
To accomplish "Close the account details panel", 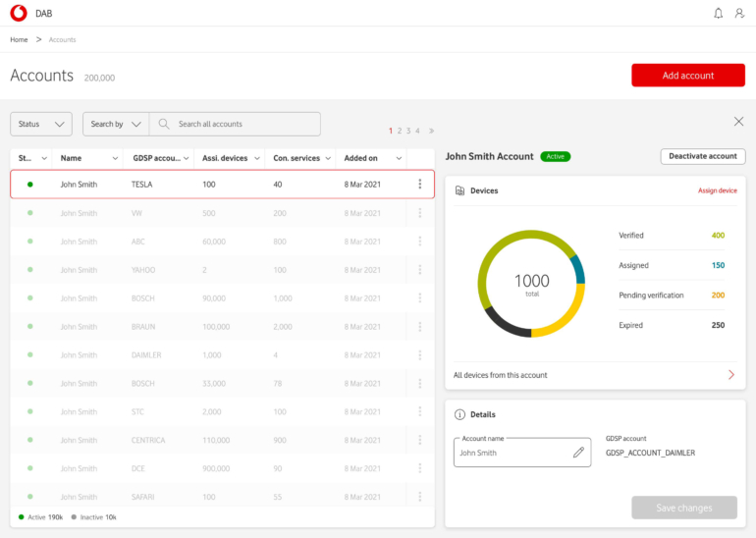I will (x=738, y=121).
